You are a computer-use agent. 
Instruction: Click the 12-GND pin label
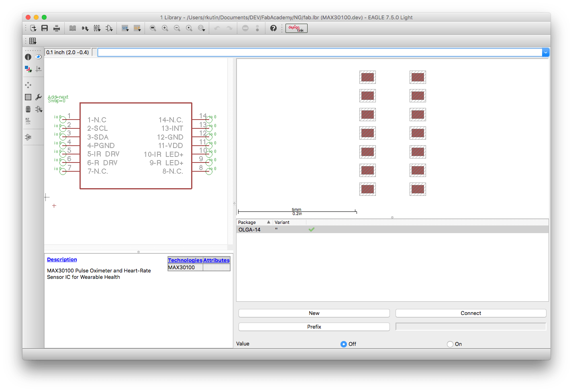[170, 137]
